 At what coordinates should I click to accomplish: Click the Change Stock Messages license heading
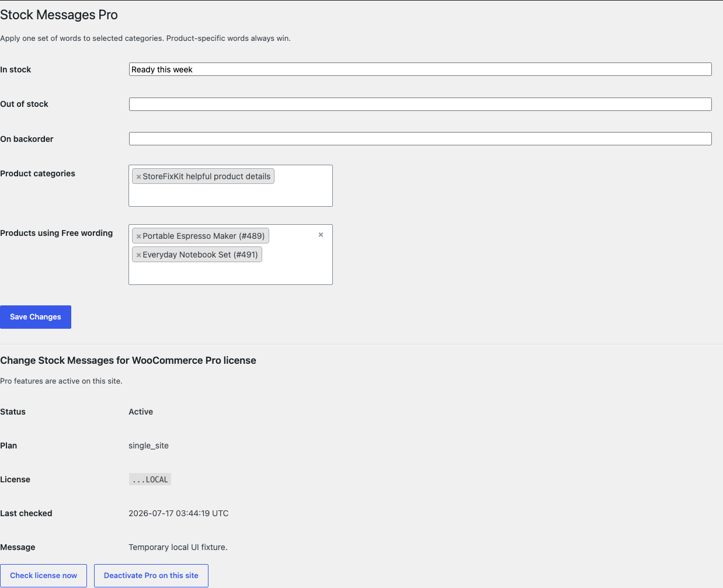(x=128, y=360)
